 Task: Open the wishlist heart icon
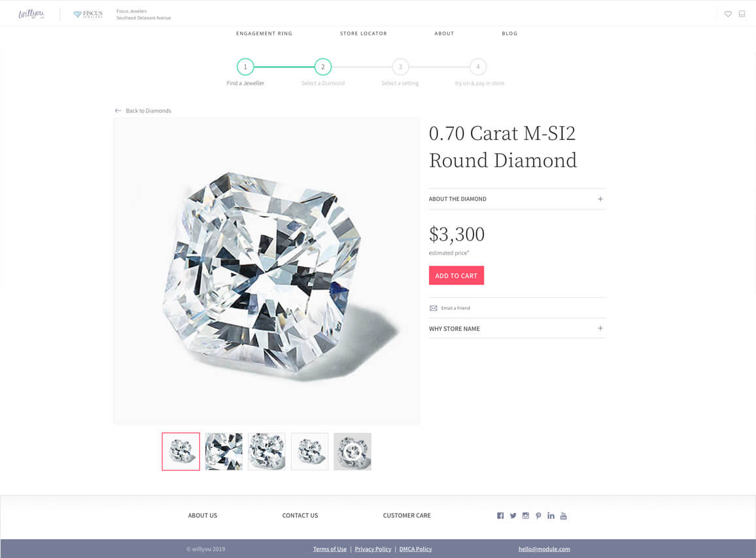click(728, 14)
